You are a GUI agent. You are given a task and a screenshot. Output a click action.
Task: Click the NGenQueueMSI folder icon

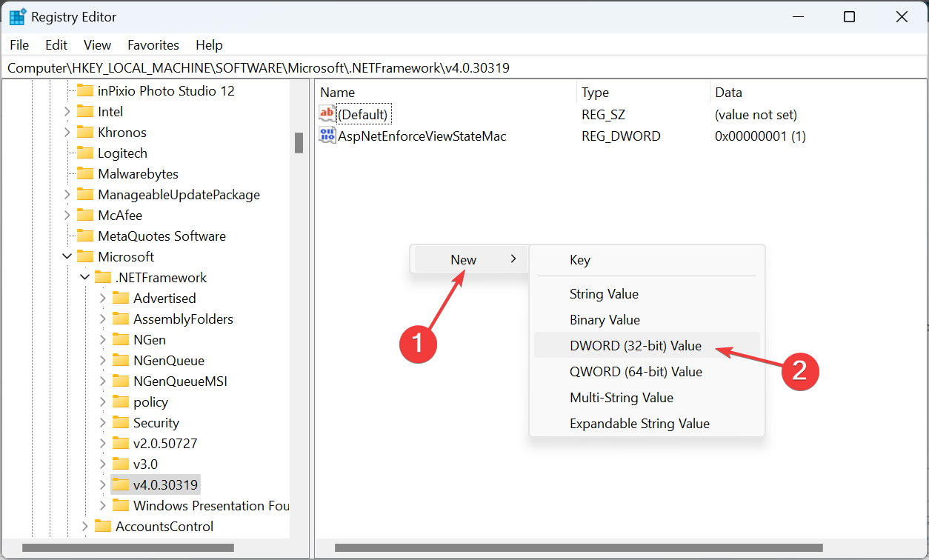(x=120, y=381)
